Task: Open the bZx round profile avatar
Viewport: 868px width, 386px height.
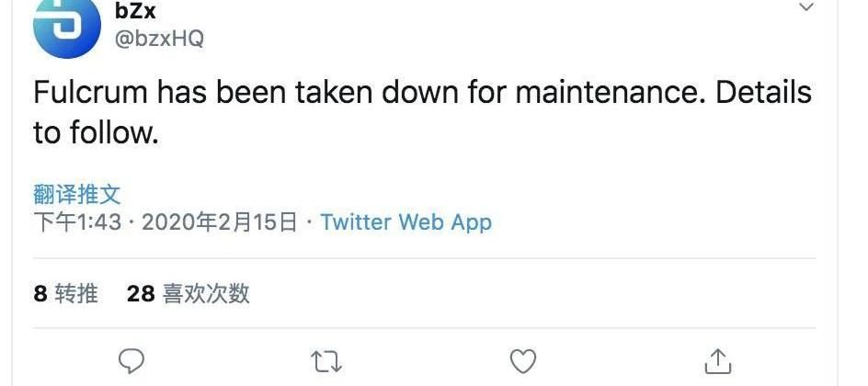Action: click(x=67, y=25)
